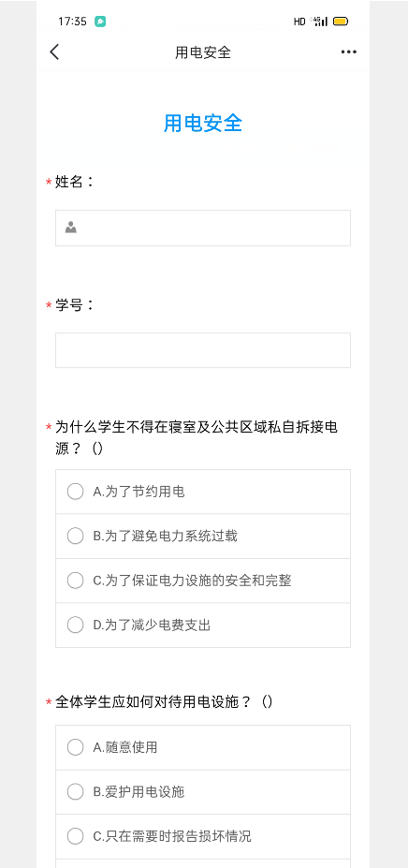
Task: Tap the signal strength icon
Action: coord(320,22)
